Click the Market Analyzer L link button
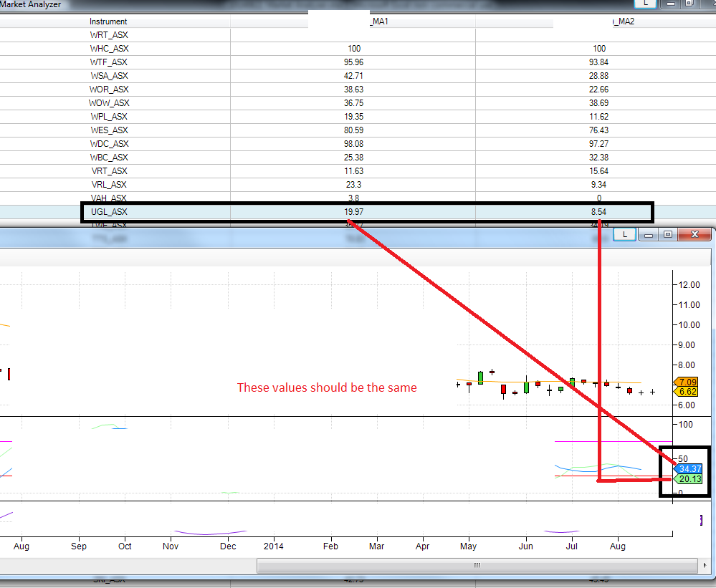716x588 pixels. [x=646, y=3]
